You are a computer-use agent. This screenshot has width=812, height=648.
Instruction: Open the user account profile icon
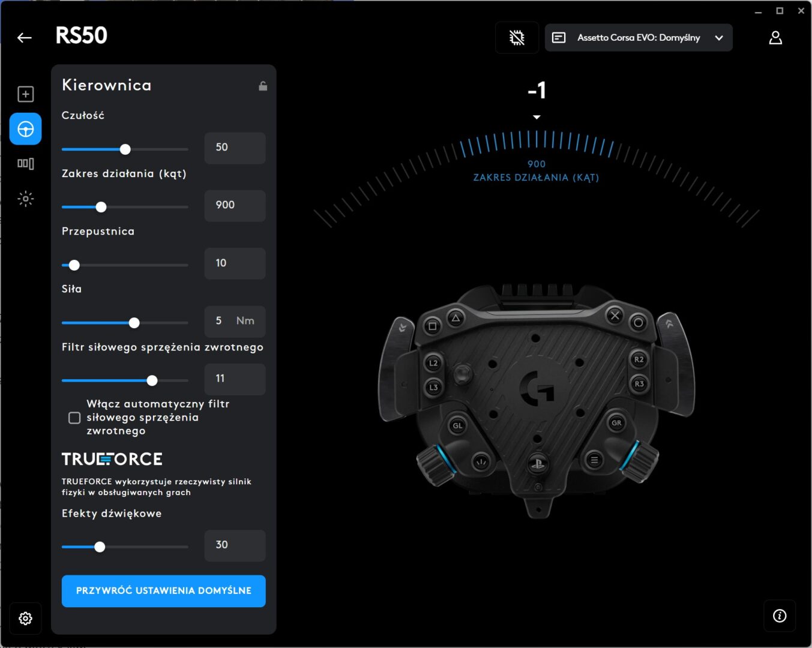pyautogui.click(x=775, y=38)
